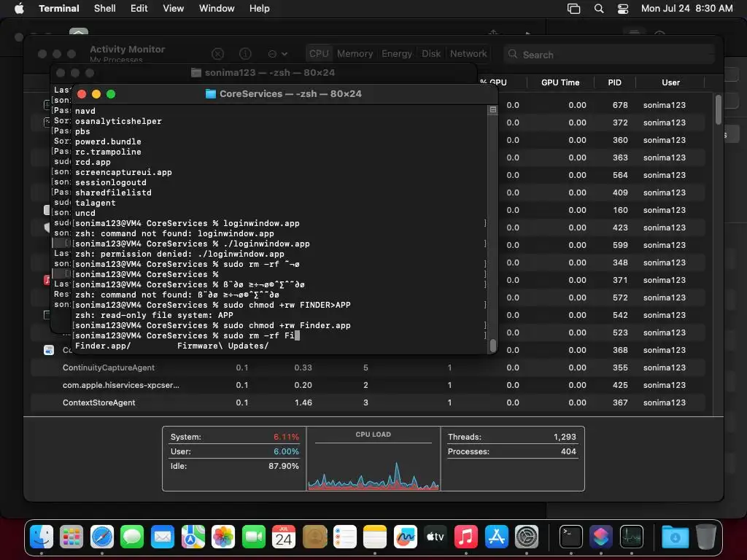Screen dimensions: 747x560
Task: Click CoreServices folder proxy icon in title
Action: coord(211,94)
